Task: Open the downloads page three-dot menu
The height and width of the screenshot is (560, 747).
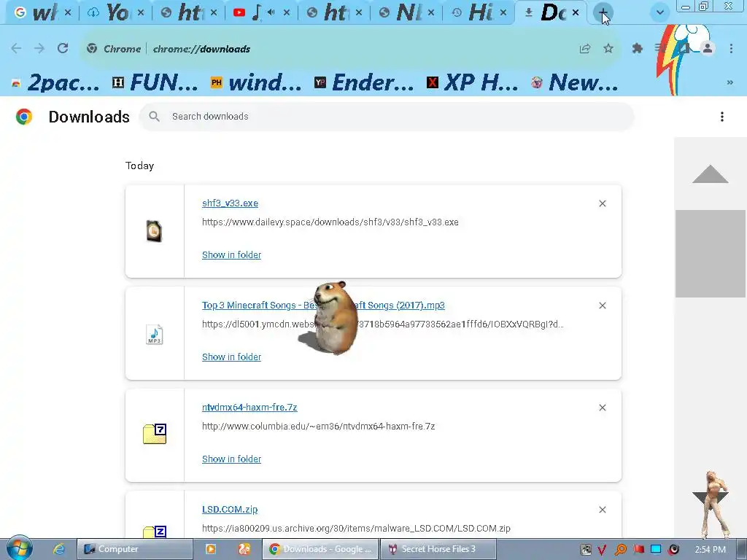Action: click(722, 117)
